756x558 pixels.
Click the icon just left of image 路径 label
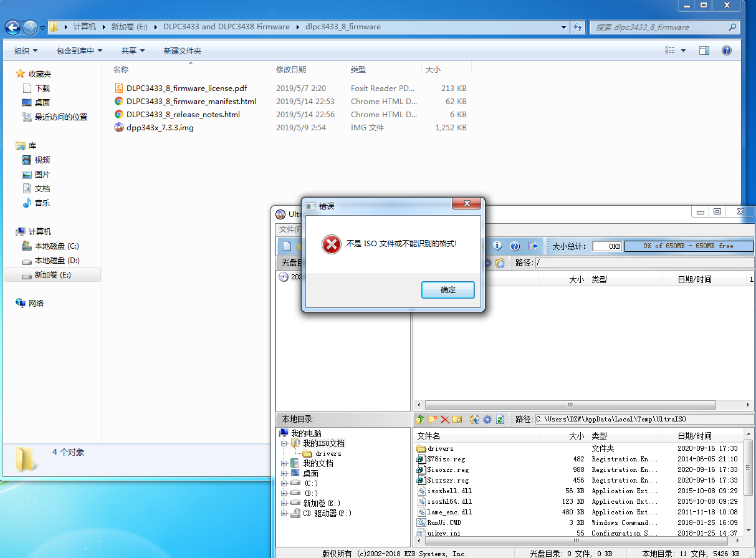coord(500,263)
